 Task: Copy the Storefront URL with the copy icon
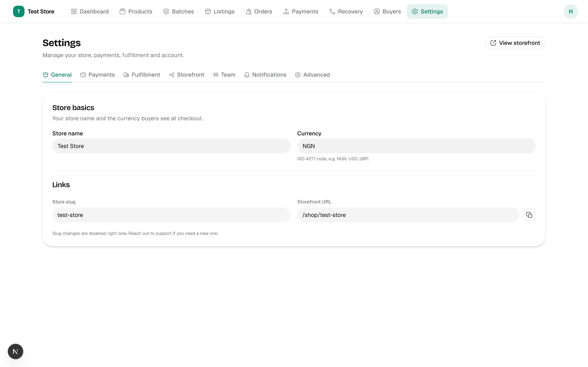529,215
